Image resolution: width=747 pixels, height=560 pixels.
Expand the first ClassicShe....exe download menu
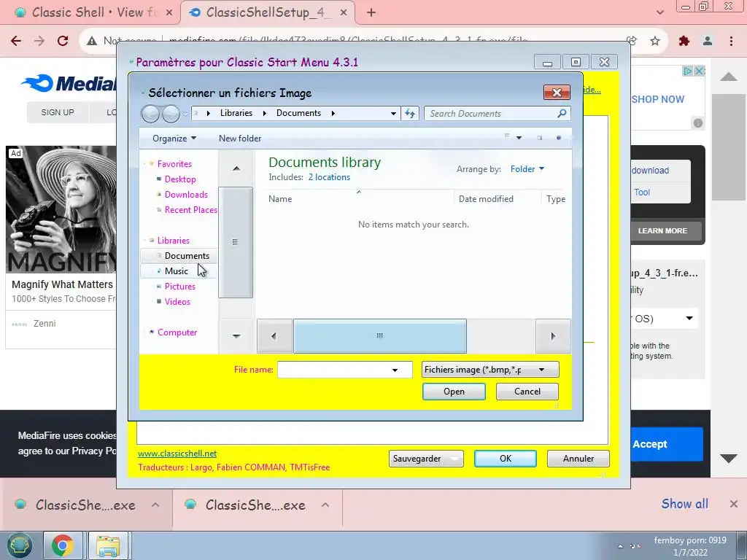coord(155,505)
